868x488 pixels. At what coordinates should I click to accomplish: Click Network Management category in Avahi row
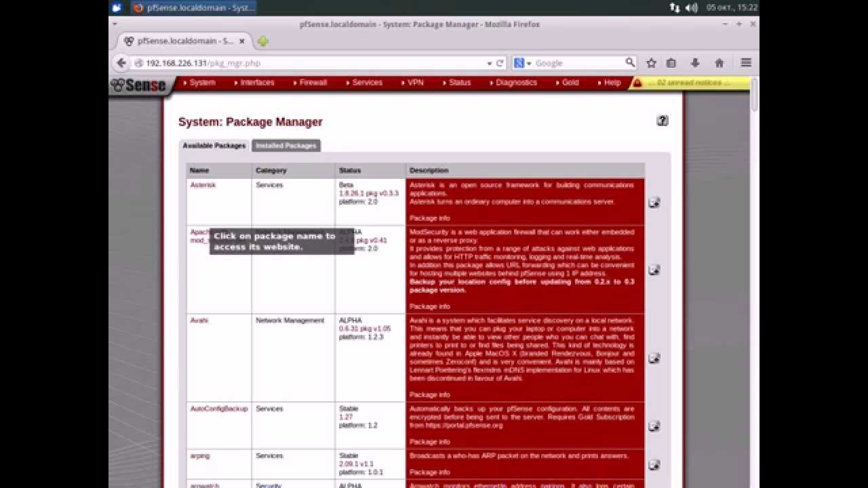tap(290, 321)
